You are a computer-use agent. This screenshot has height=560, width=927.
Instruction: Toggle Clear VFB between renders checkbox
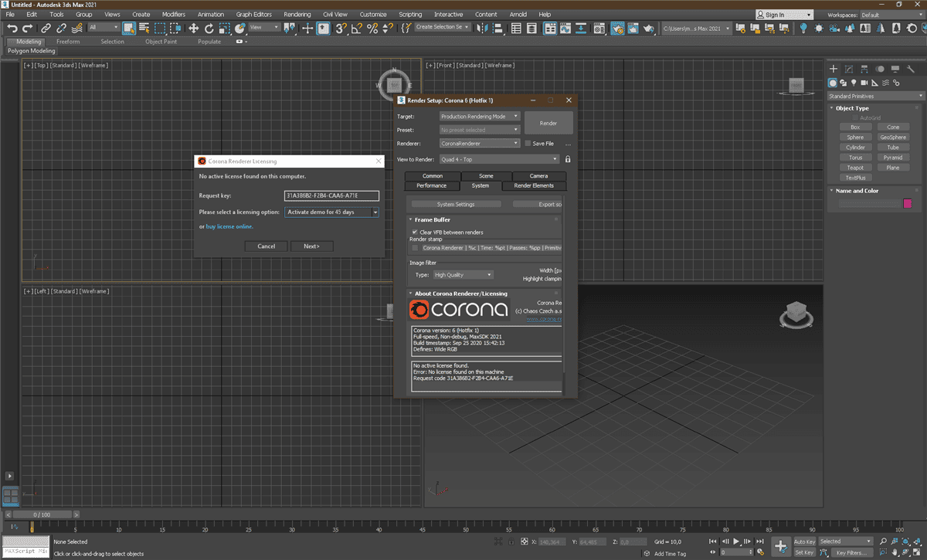(415, 232)
